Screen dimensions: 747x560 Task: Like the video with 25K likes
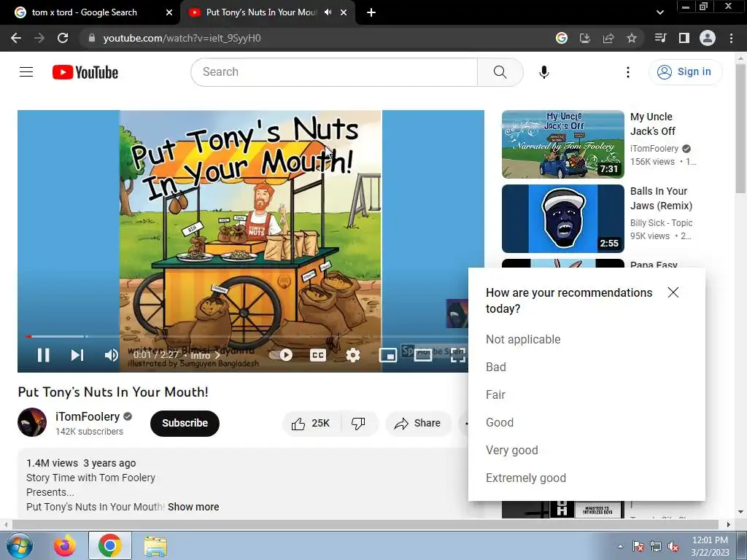pos(311,424)
